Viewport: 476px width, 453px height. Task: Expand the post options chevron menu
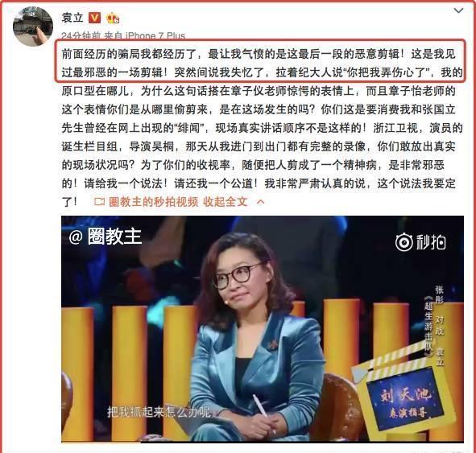(x=458, y=11)
